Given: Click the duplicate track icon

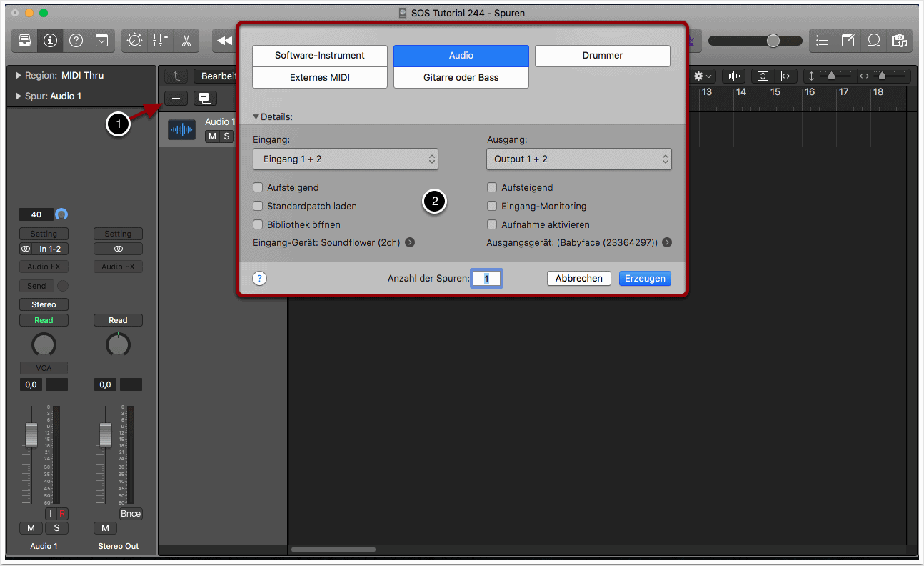Looking at the screenshot, I should (205, 99).
